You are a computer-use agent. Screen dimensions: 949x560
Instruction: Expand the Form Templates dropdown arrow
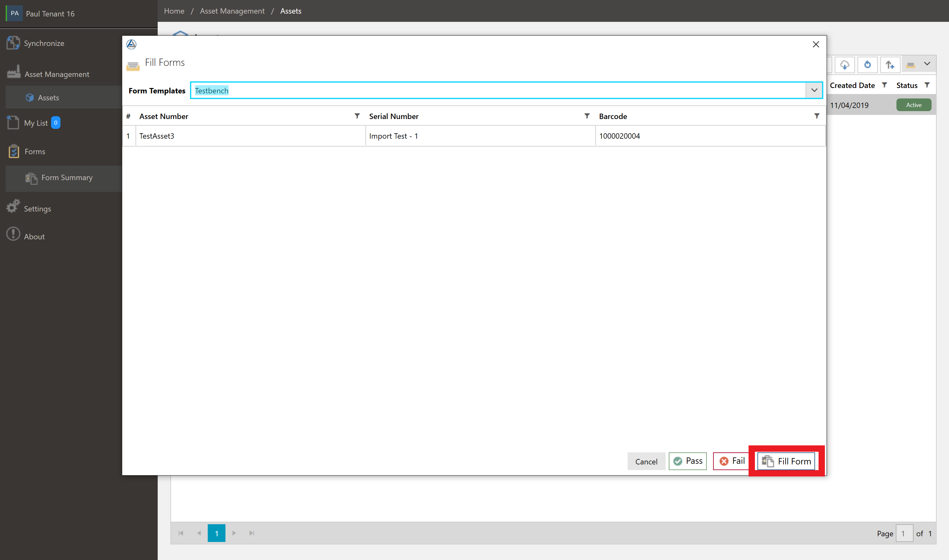click(814, 91)
